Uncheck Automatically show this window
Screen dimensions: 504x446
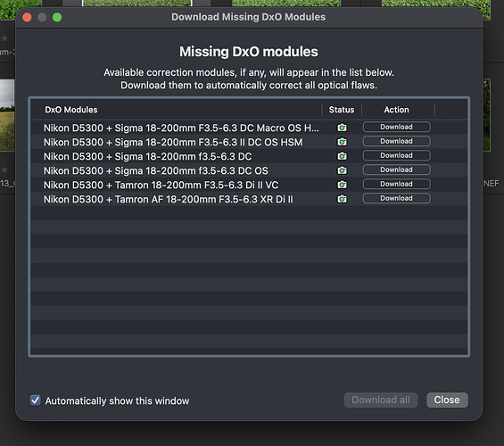36,401
